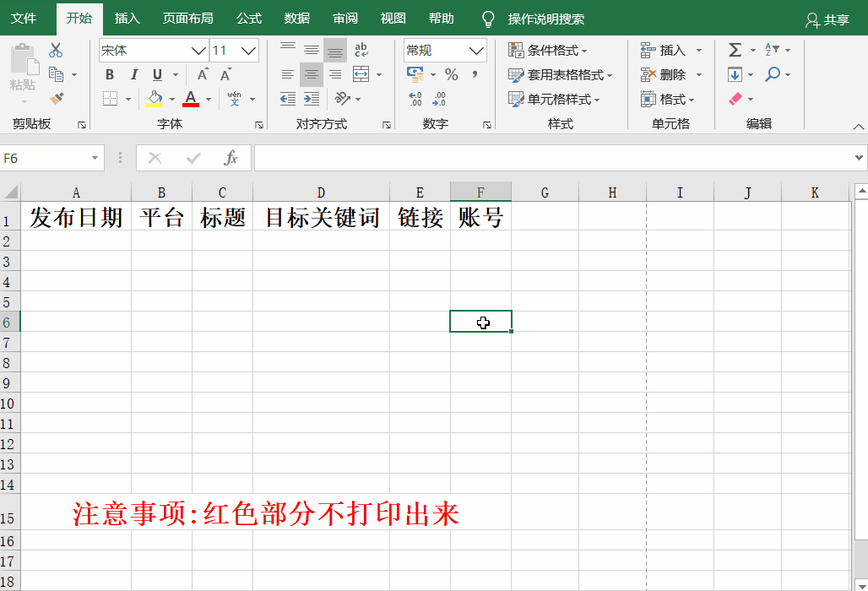Image resolution: width=868 pixels, height=591 pixels.
Task: Align text to the right
Action: point(335,74)
